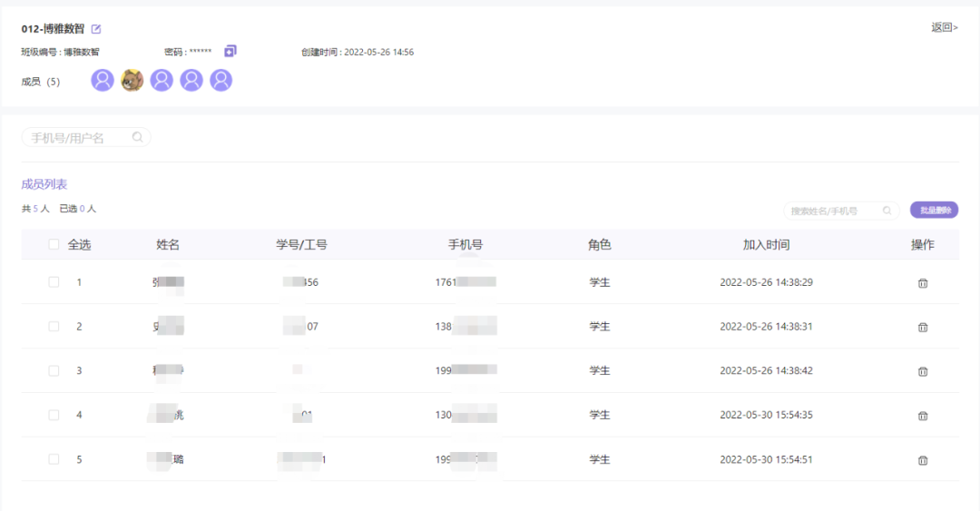Check the checkbox for row 4
This screenshot has width=980, height=511.
tap(54, 415)
